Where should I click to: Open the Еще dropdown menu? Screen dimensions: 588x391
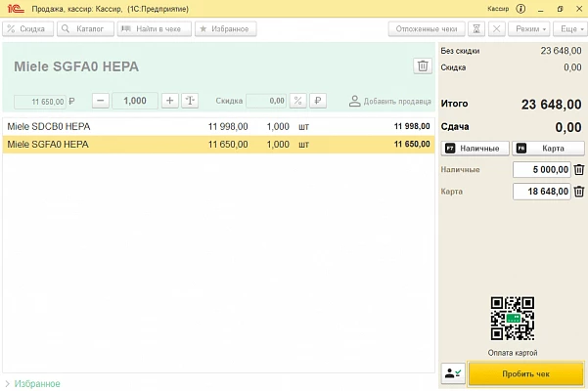pyautogui.click(x=571, y=29)
